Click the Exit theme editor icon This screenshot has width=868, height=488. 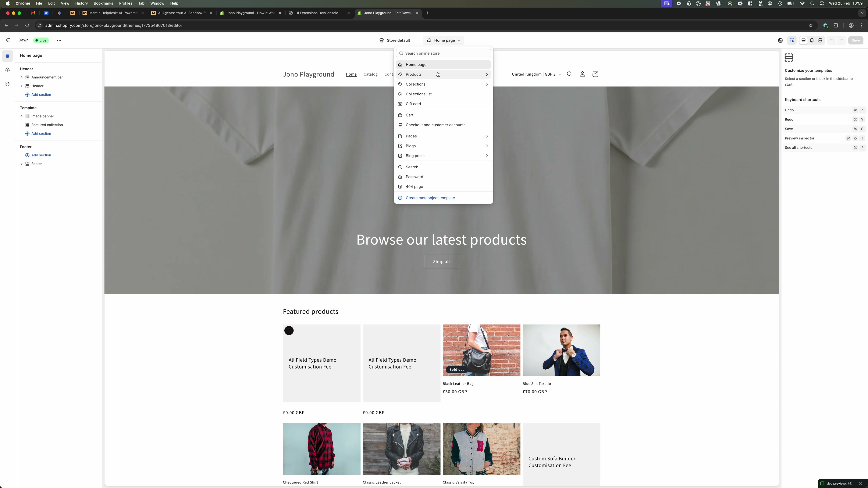coord(8,40)
